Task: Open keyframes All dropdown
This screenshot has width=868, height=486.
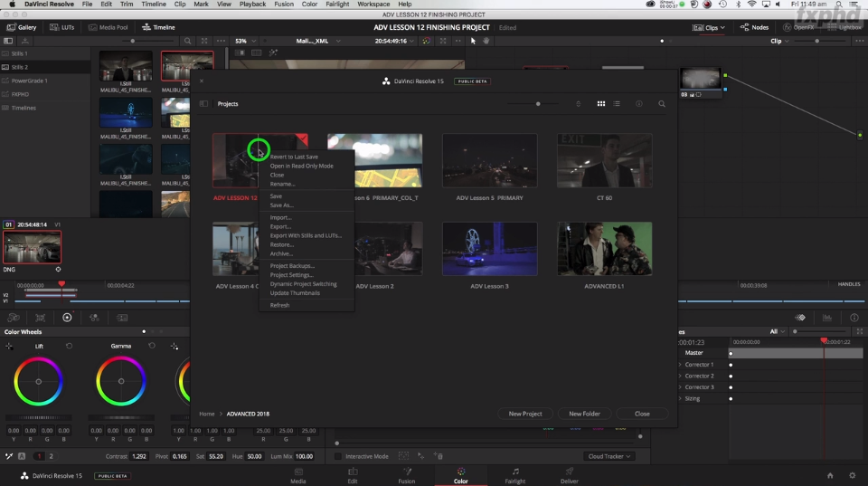Action: [778, 331]
